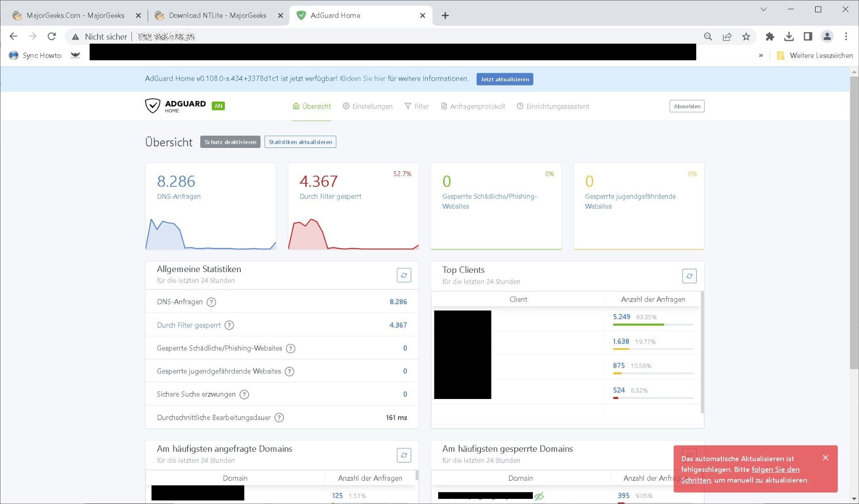Show help for Durchschnittliche Bearbeitungsdauer
The height and width of the screenshot is (504, 859).
pos(279,418)
